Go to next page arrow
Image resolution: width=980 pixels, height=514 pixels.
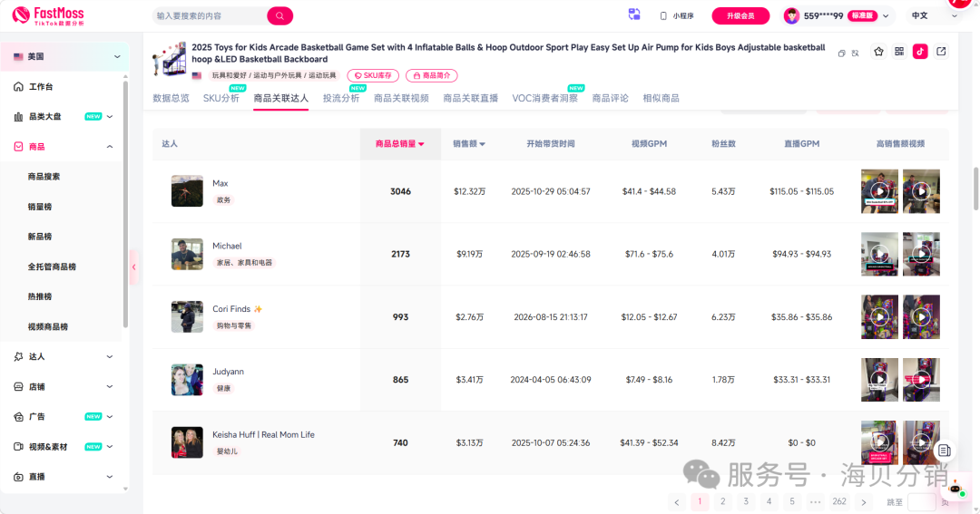[864, 502]
